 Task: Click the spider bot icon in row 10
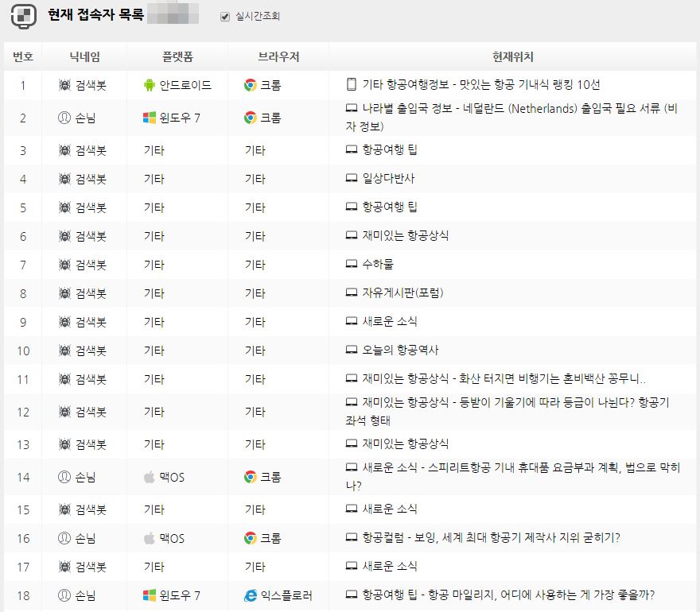click(x=64, y=351)
